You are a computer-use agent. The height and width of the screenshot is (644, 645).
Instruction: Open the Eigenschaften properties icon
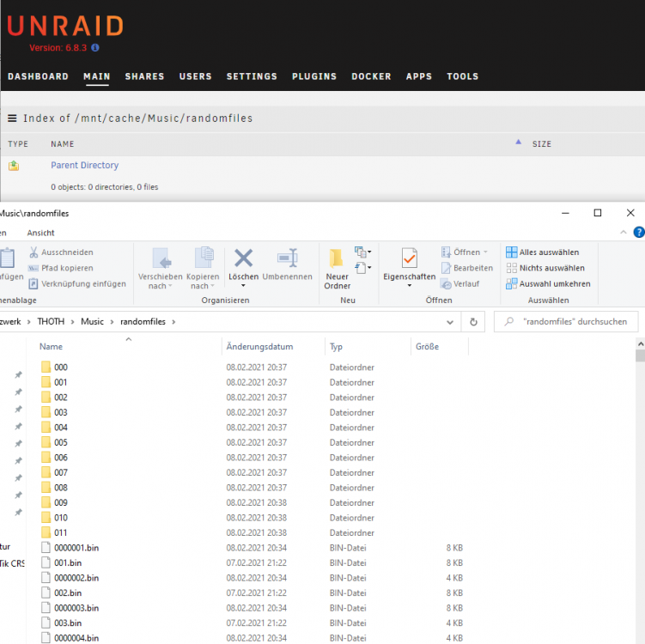[x=410, y=258]
